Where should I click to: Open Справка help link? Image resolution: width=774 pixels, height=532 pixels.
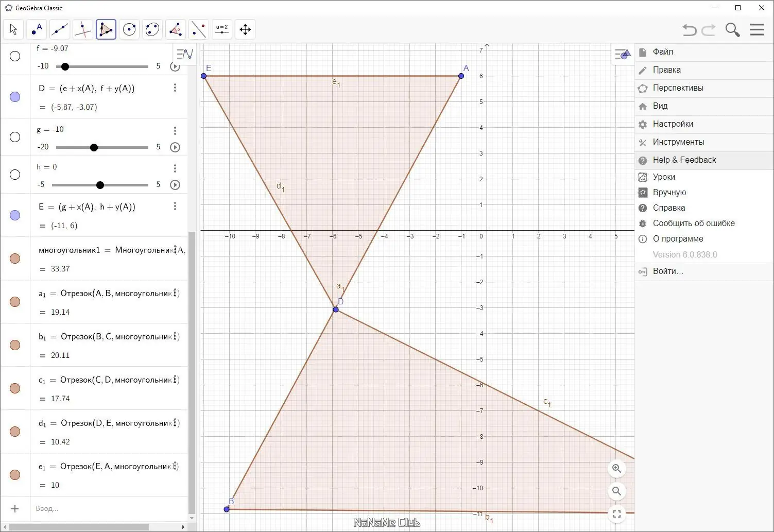[x=704, y=208]
